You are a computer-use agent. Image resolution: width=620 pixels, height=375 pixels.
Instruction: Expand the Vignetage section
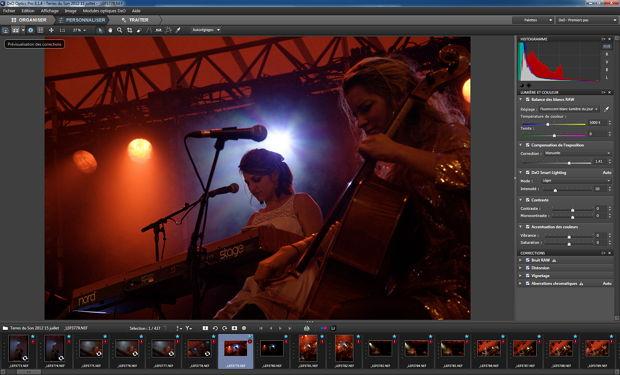(x=521, y=276)
